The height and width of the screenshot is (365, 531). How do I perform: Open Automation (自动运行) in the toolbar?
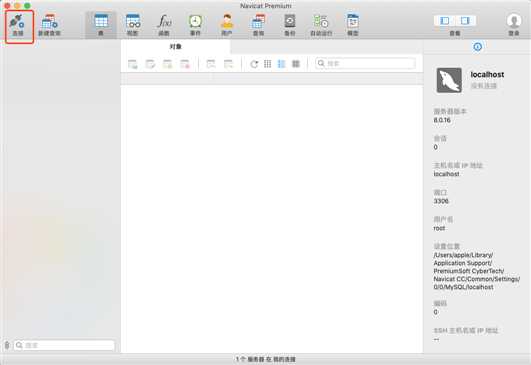[321, 26]
